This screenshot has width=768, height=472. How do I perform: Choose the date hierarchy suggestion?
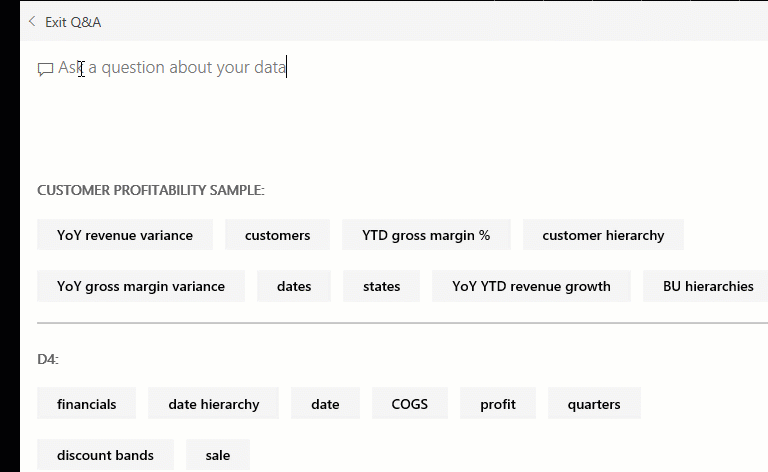coord(214,404)
